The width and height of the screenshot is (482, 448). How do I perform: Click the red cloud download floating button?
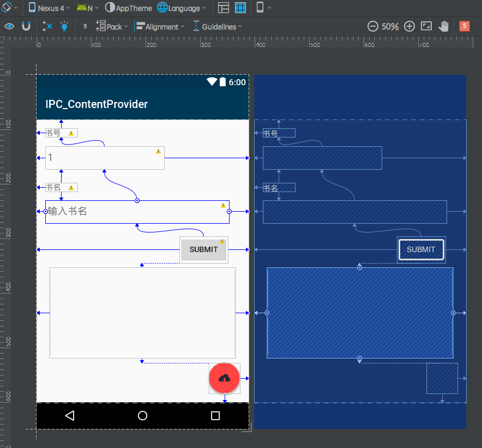225,378
